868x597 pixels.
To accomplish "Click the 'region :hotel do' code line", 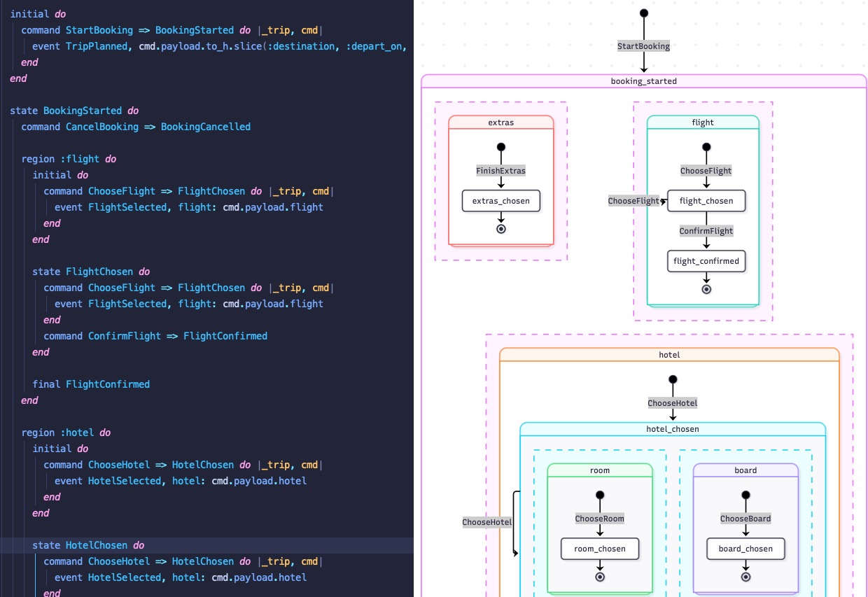I will pos(66,433).
